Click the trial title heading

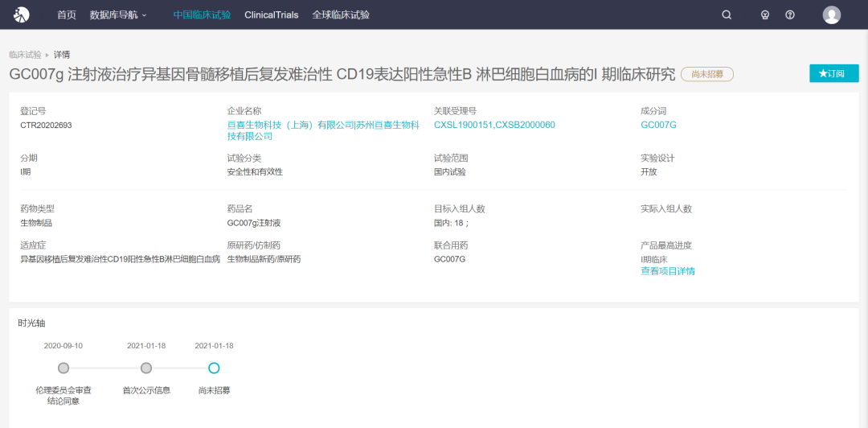(342, 74)
